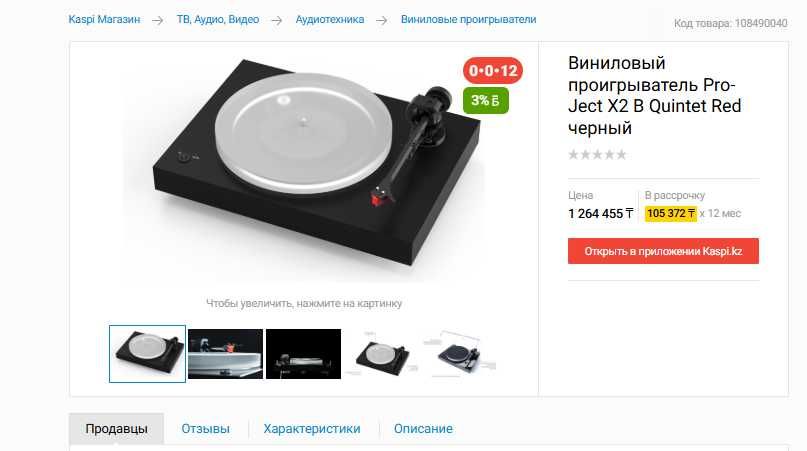
Task: Go to ТВ, Аудио, Видео category
Action: pos(218,20)
